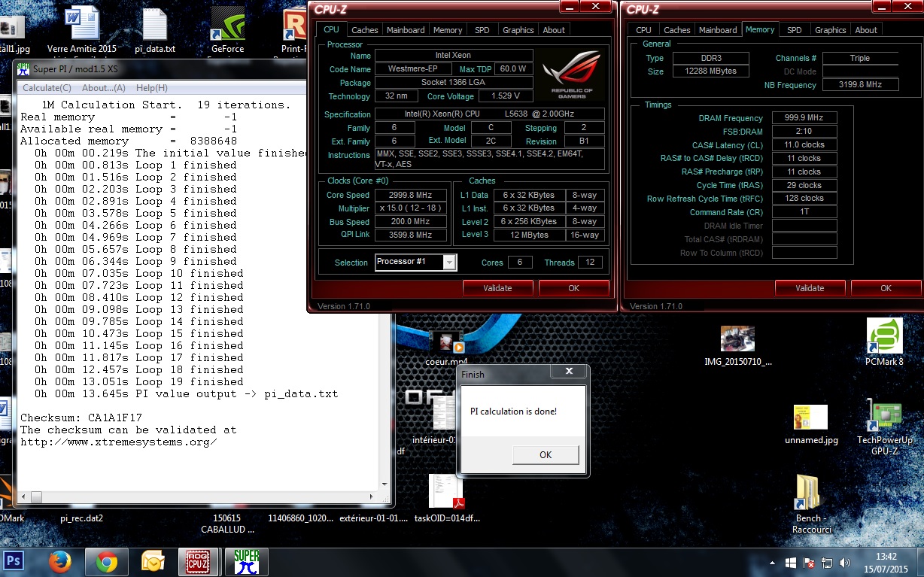The width and height of the screenshot is (924, 577).
Task: Click the Core Voltage value 1.529 V
Action: click(506, 96)
